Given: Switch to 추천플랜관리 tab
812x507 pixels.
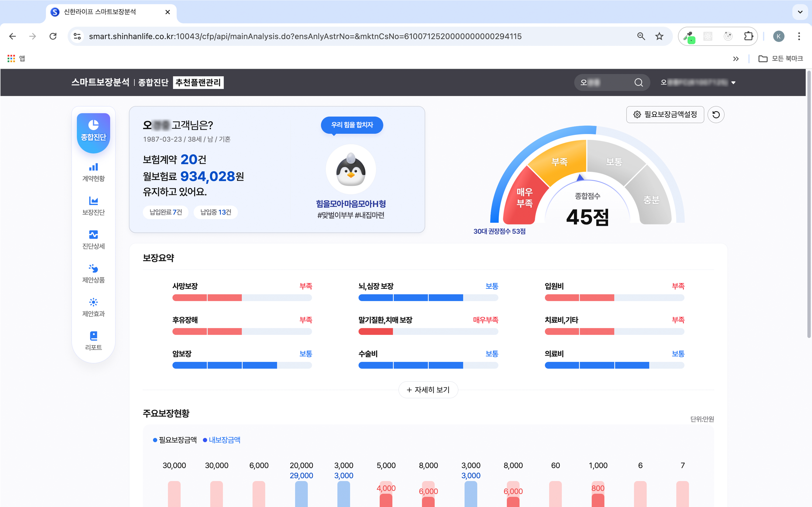Looking at the screenshot, I should (198, 82).
